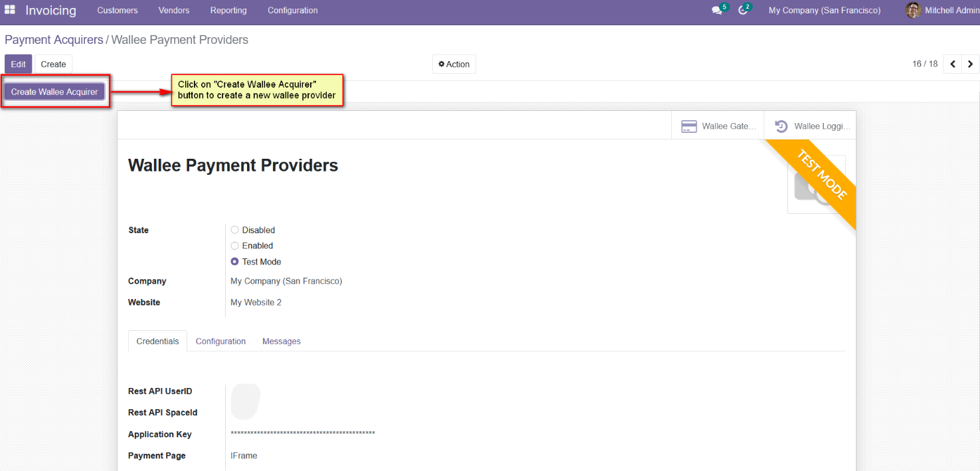Click Mitchell Admin avatar picture
The width and height of the screenshot is (980, 471).
(914, 11)
